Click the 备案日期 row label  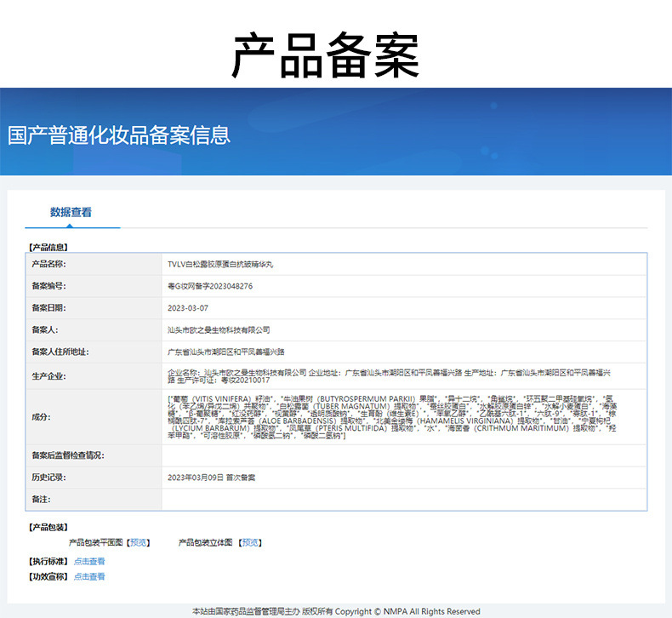point(48,307)
